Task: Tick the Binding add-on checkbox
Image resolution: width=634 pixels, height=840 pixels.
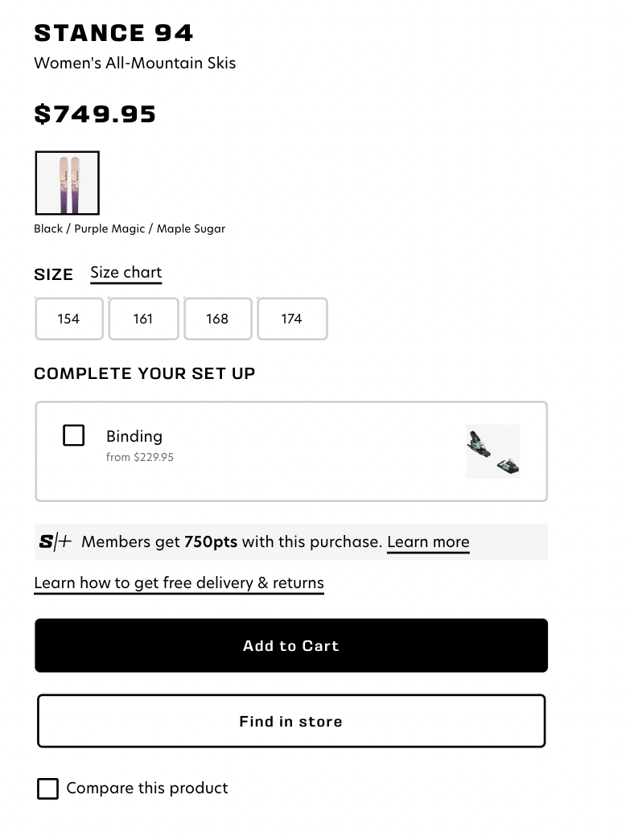Action: [x=73, y=435]
